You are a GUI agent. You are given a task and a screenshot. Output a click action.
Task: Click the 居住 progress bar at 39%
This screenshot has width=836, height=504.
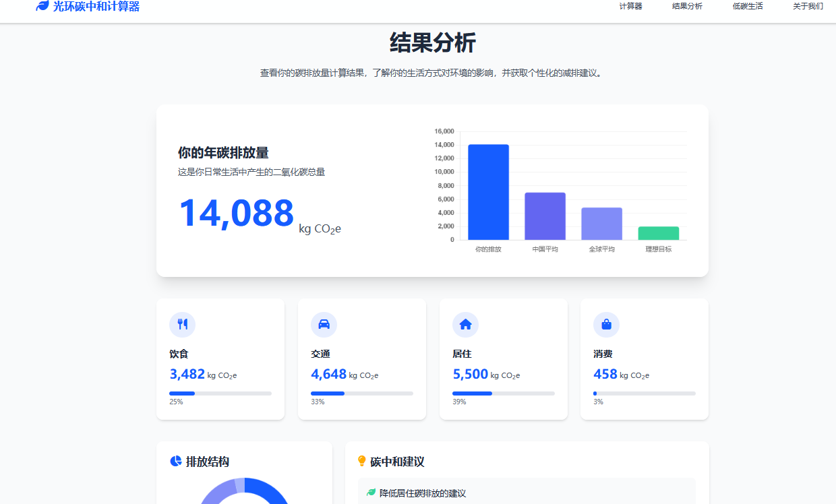504,393
